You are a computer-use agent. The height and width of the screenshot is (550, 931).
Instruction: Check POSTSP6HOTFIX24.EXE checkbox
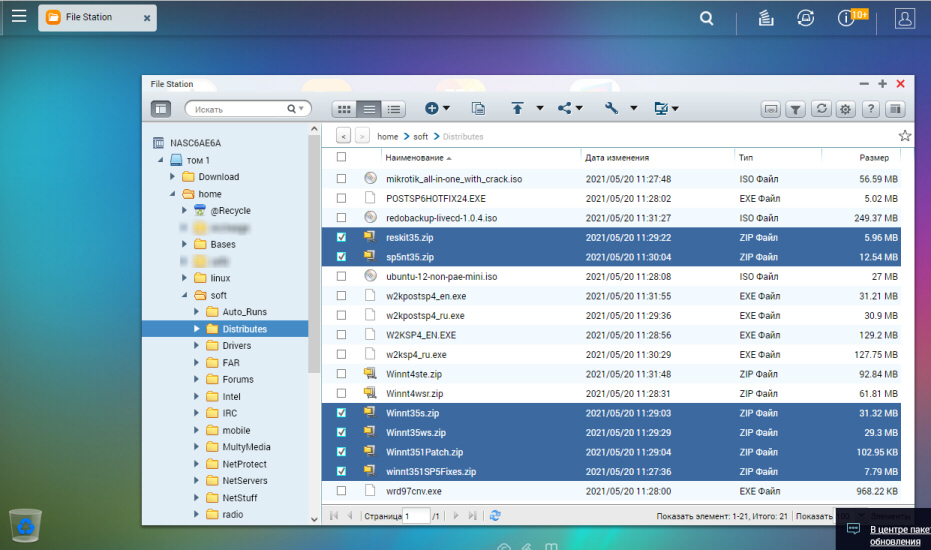[341, 198]
